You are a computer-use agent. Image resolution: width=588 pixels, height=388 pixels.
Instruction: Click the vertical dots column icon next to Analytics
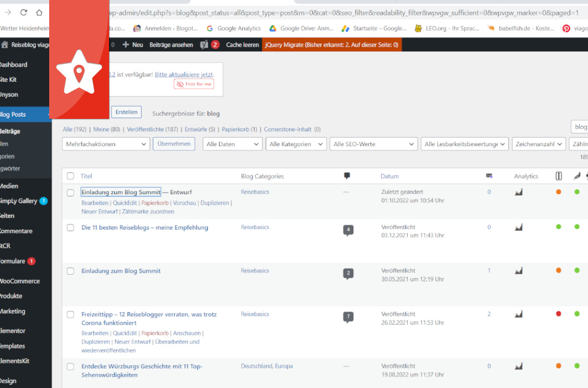[558, 176]
